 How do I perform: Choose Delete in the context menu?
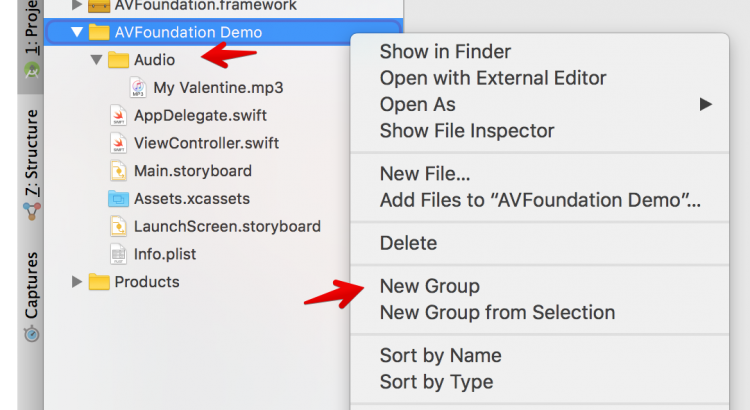[x=408, y=243]
